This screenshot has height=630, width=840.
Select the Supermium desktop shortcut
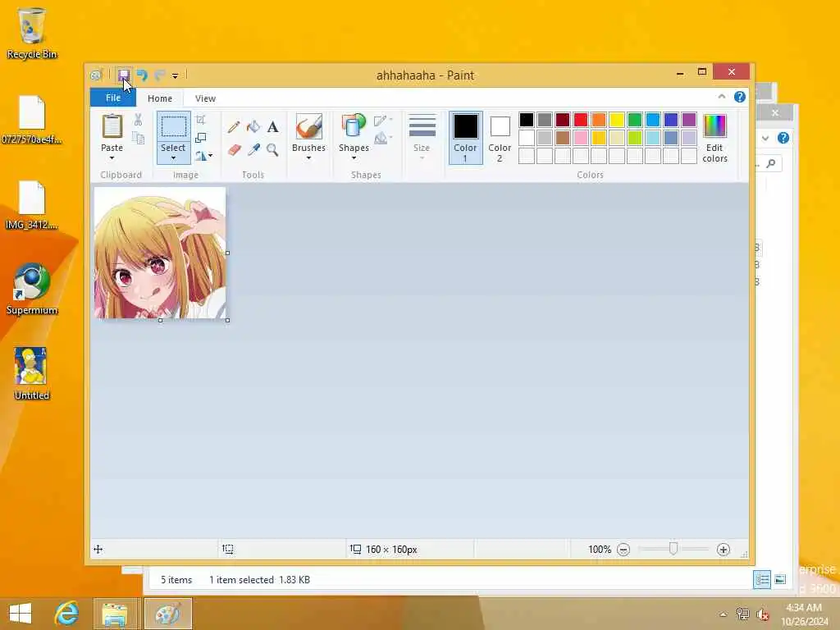[x=32, y=290]
